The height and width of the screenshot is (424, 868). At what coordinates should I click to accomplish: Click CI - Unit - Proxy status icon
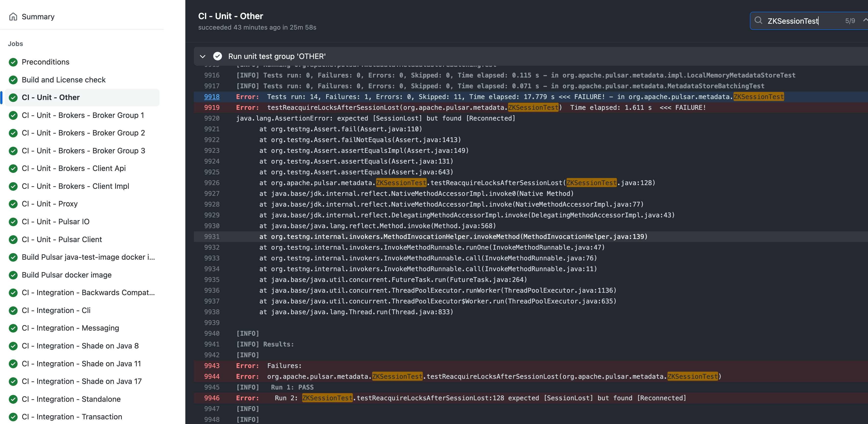coord(13,204)
